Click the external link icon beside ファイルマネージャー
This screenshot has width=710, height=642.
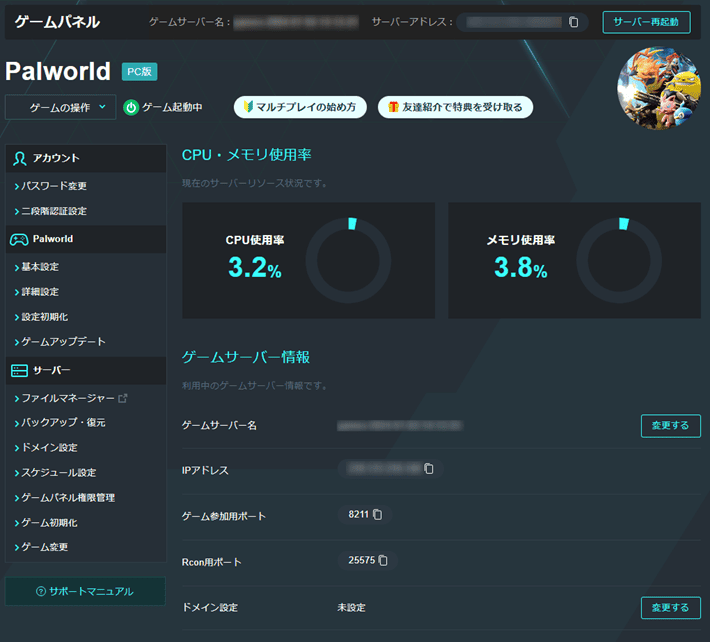click(123, 398)
